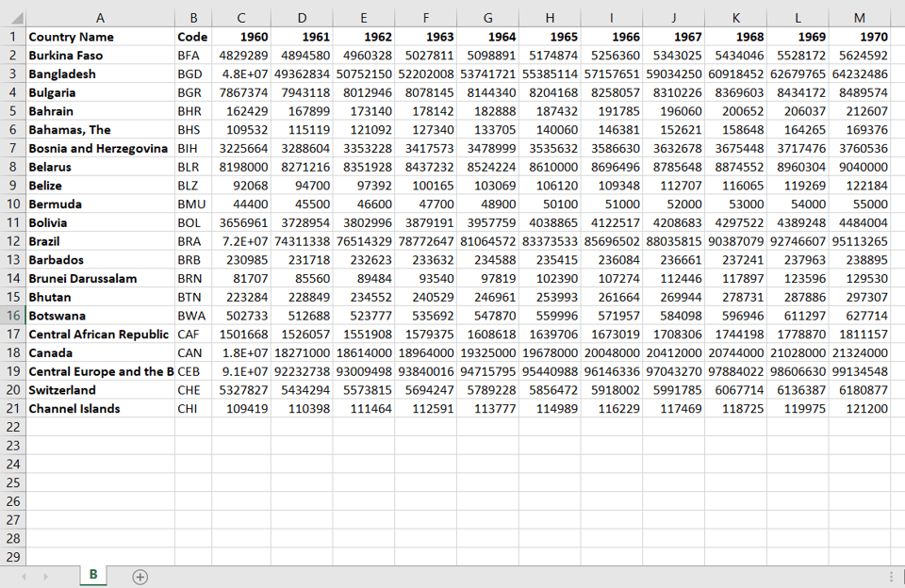Click Belize 1967 value 112707
This screenshot has width=905, height=588.
coord(673,186)
